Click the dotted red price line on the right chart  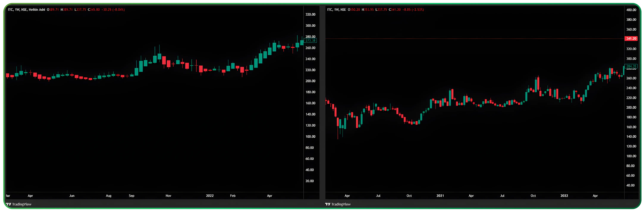[x=475, y=39]
